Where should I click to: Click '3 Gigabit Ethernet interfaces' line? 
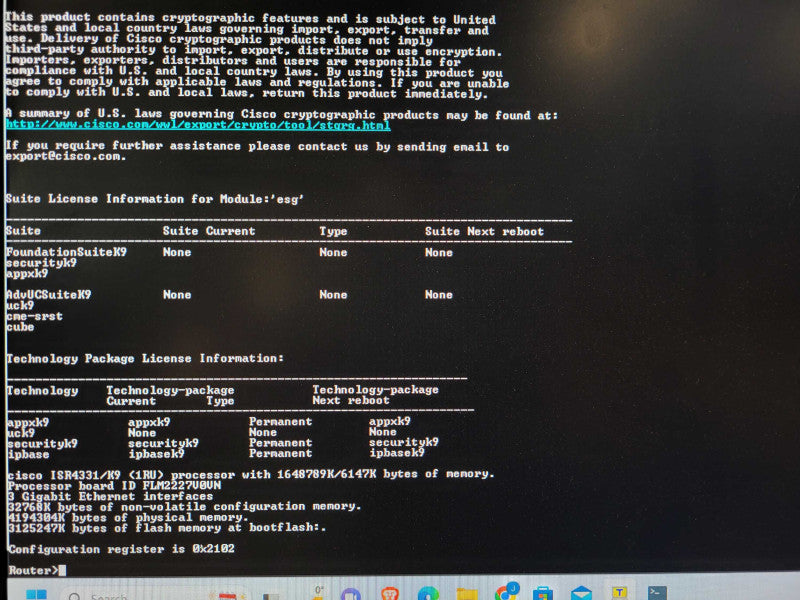point(110,496)
